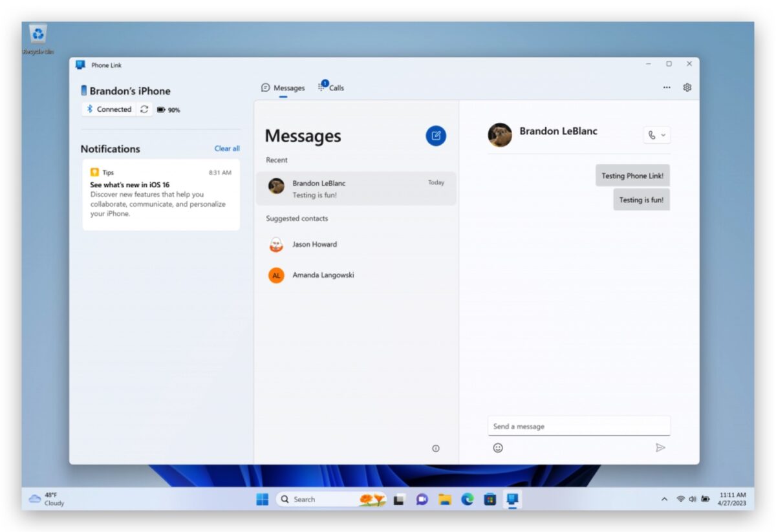
Task: Open Microsoft Store from taskbar
Action: coord(490,499)
